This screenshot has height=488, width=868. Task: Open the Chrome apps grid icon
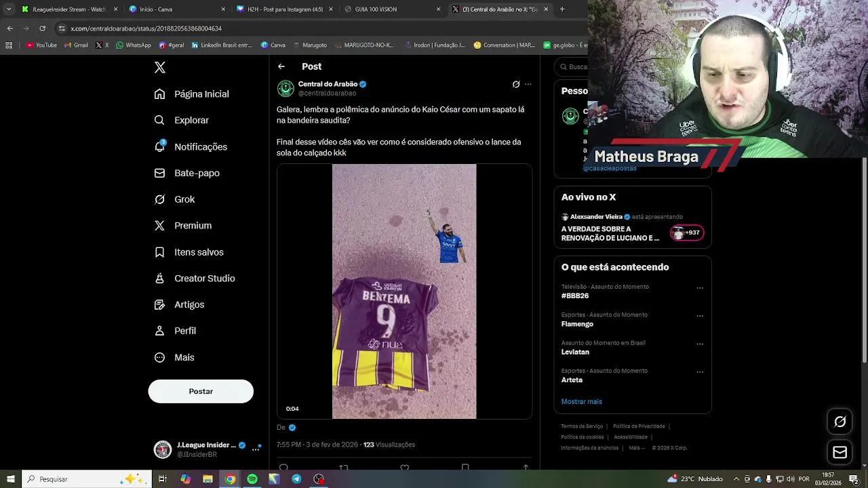click(9, 45)
